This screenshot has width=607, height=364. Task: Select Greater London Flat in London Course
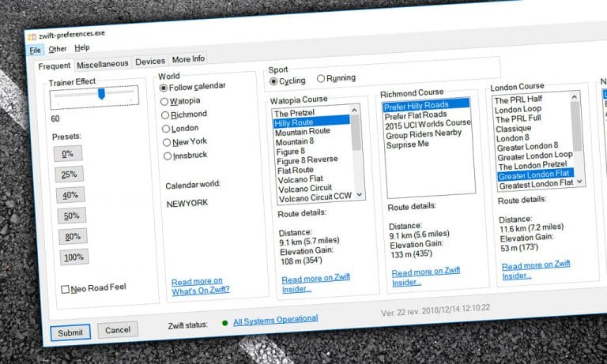535,175
